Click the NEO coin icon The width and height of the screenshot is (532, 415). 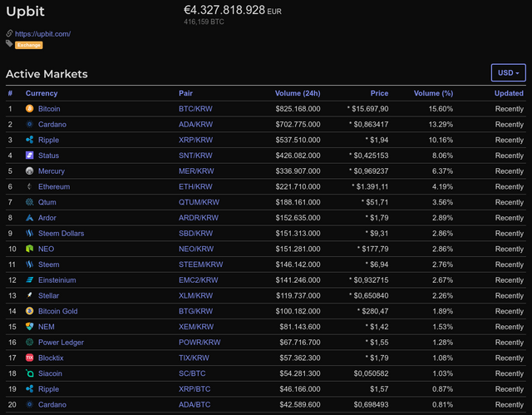pyautogui.click(x=30, y=249)
